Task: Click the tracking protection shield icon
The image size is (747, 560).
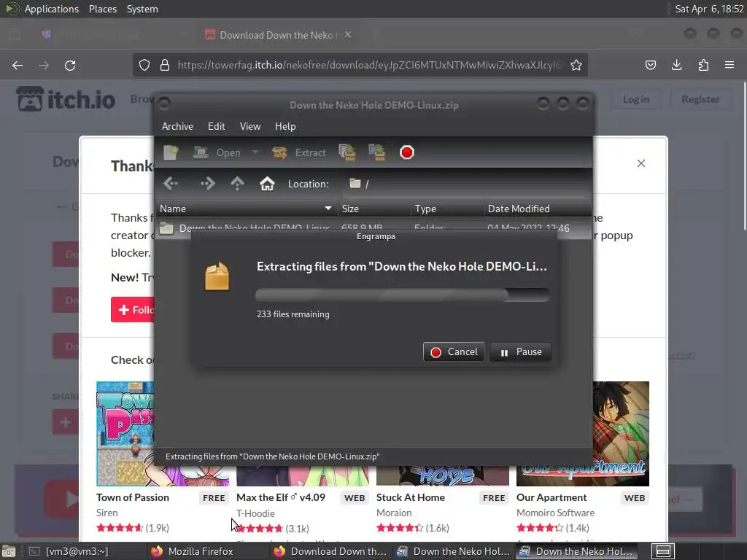Action: coord(144,65)
